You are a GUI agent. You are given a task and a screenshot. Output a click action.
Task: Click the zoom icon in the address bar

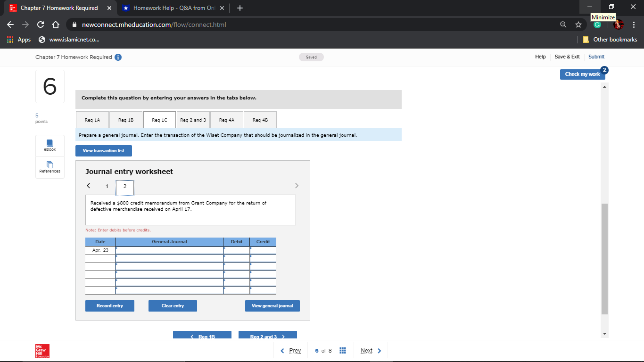pos(563,24)
